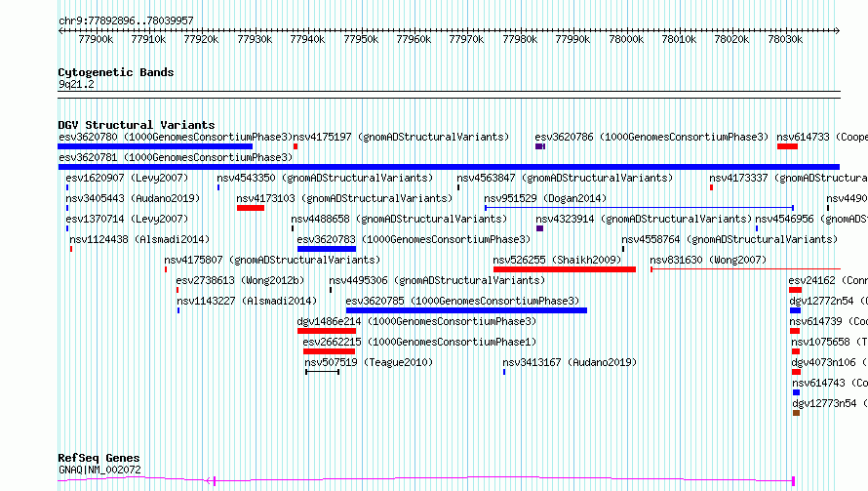The image size is (868, 491).
Task: Select the nsv4323914 purple variant marker
Action: click(539, 228)
